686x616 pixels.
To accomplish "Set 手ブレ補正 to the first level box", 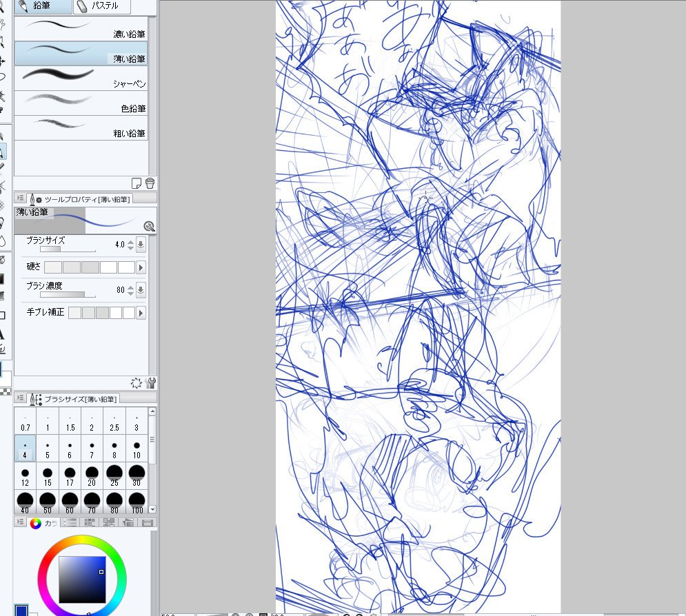I will tap(75, 313).
